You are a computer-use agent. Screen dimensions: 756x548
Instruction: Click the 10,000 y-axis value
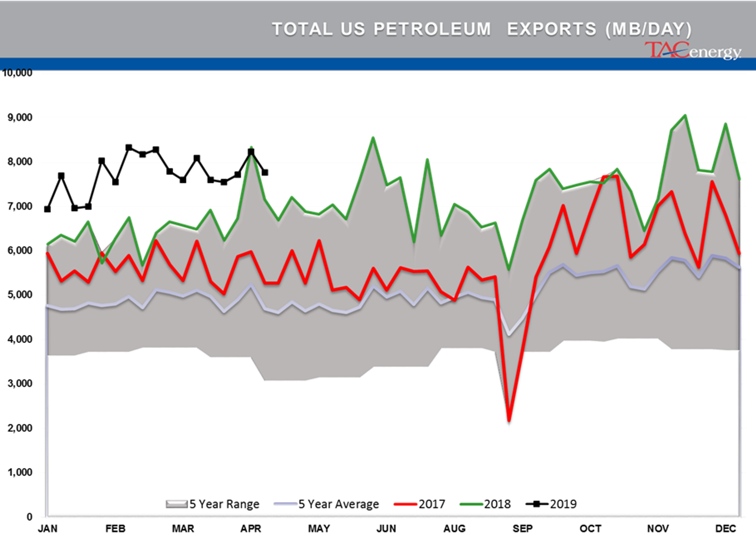(x=17, y=73)
